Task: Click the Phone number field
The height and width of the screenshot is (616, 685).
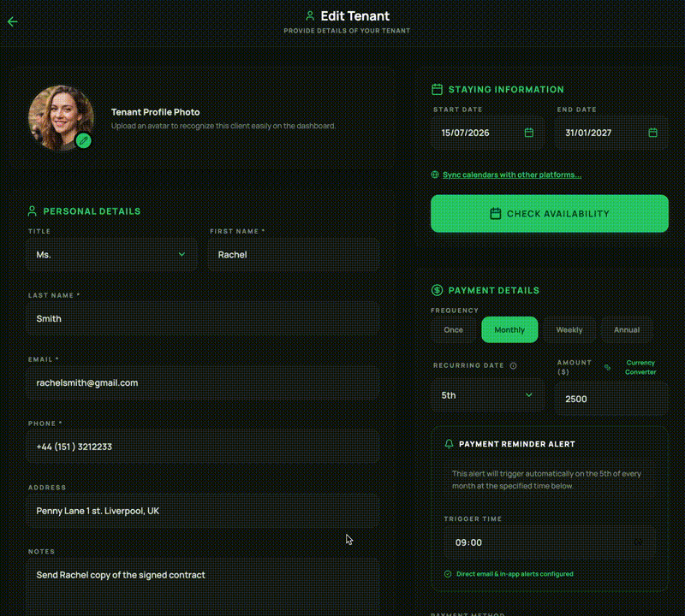Action: [x=203, y=447]
